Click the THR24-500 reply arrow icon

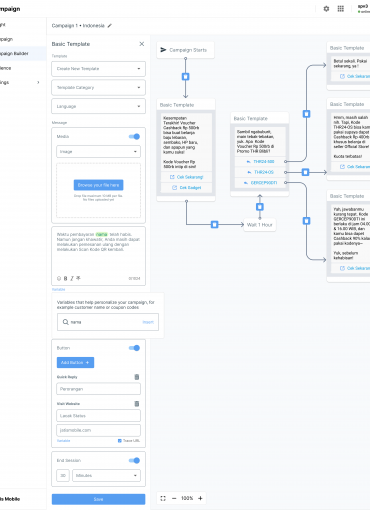click(x=249, y=162)
